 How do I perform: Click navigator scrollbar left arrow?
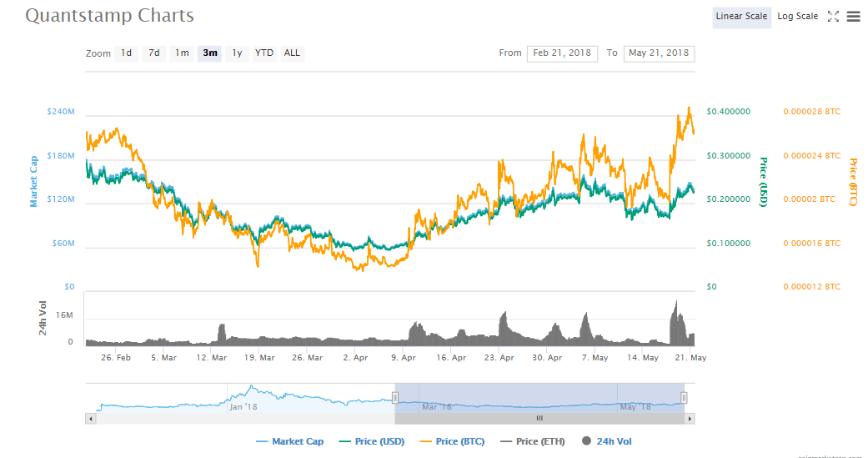(x=90, y=418)
